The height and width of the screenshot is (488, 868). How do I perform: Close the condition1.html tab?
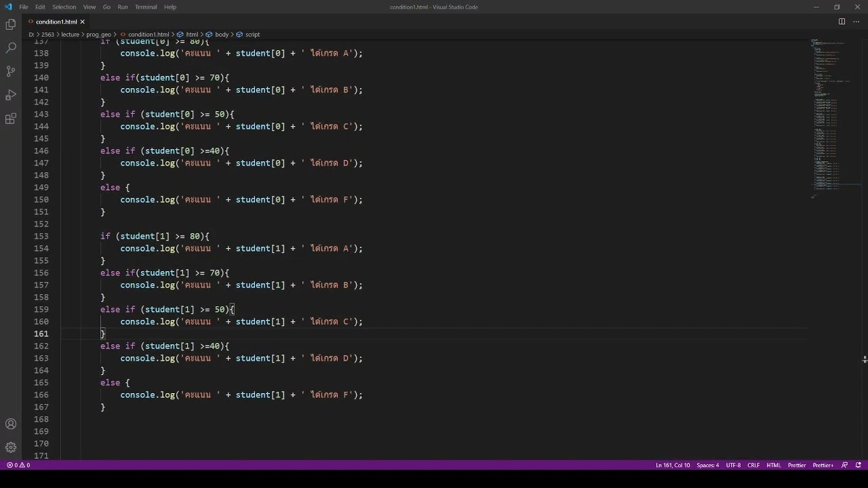click(x=82, y=22)
